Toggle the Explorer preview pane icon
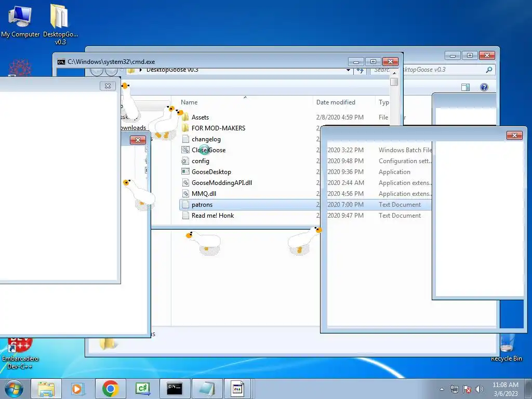 [x=465, y=87]
